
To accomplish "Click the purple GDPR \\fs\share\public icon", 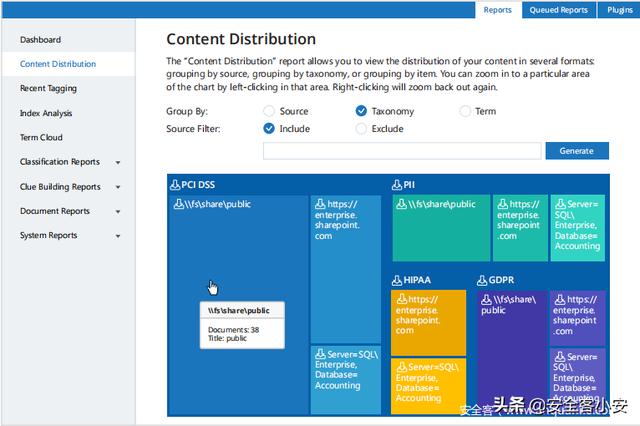I will click(x=486, y=300).
